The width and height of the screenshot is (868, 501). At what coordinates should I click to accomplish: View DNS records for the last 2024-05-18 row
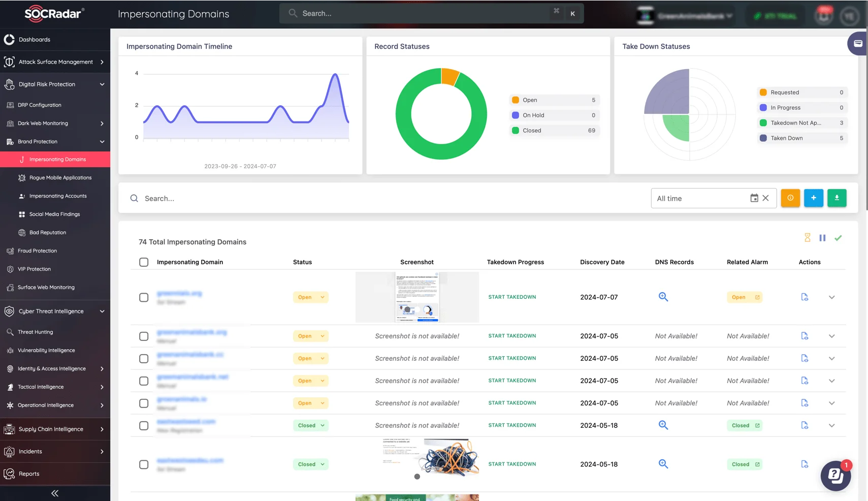tap(663, 464)
